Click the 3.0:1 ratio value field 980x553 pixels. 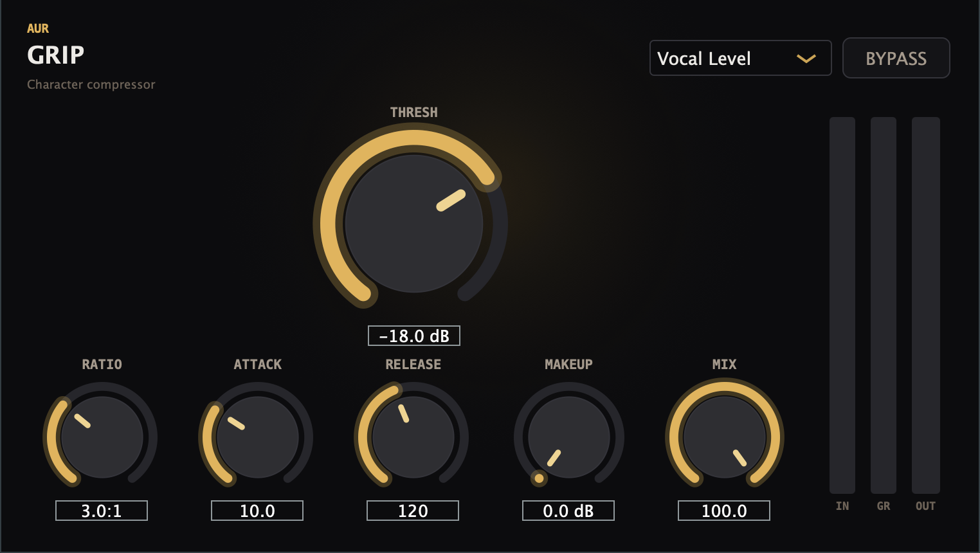coord(102,511)
